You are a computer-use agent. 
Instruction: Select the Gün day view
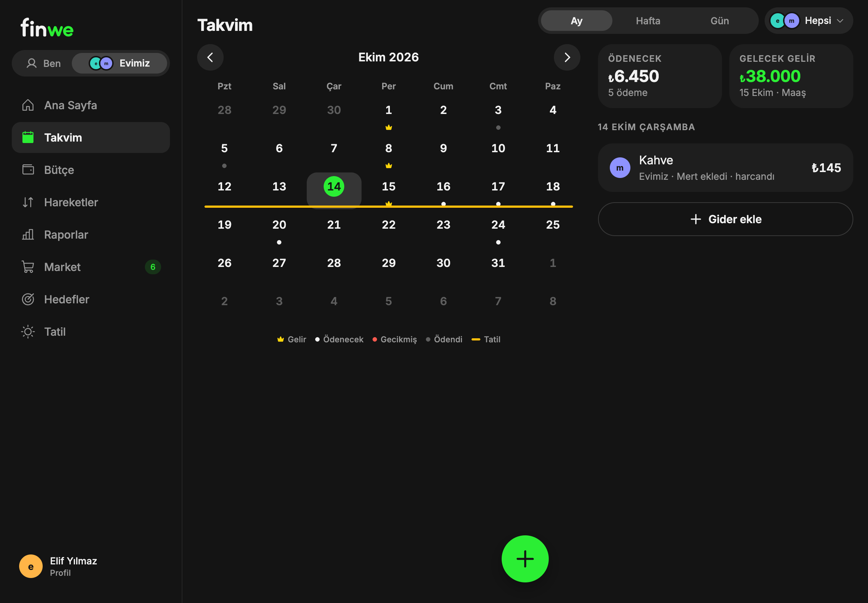click(x=719, y=21)
